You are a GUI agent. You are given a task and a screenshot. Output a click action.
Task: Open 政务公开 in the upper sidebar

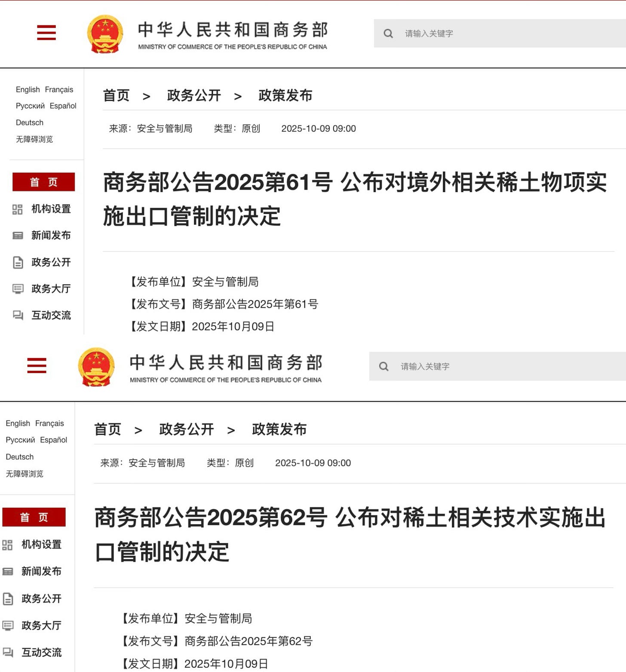click(51, 262)
